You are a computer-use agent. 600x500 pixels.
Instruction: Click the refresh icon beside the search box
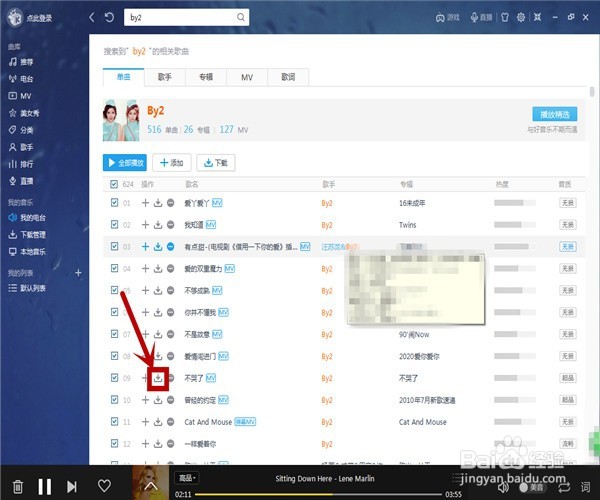(x=109, y=17)
